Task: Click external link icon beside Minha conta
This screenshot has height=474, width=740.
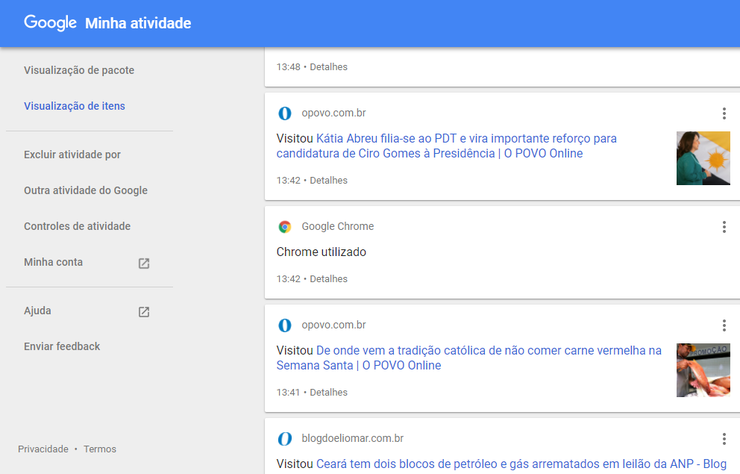Action: (x=144, y=263)
